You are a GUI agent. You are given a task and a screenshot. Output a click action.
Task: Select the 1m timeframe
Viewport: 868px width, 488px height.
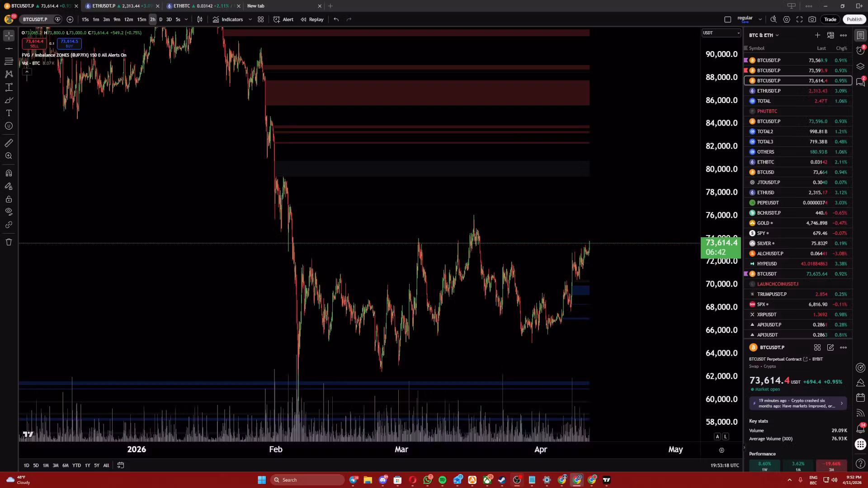click(96, 19)
